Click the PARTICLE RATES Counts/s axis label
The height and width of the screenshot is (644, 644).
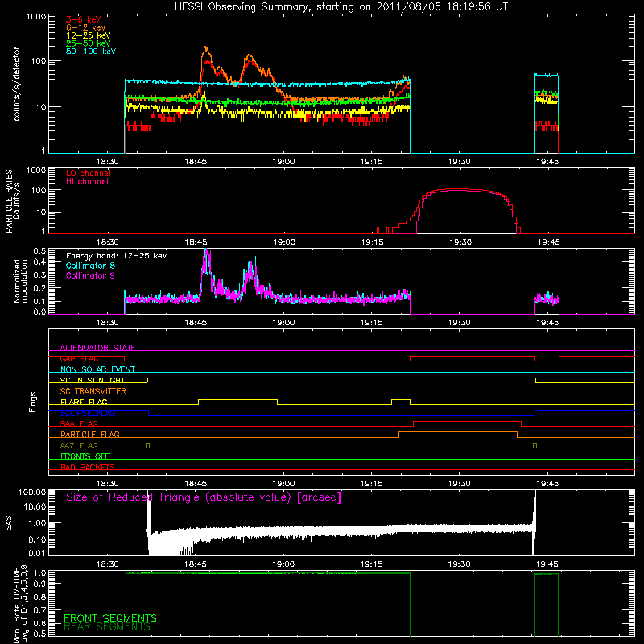click(12, 201)
